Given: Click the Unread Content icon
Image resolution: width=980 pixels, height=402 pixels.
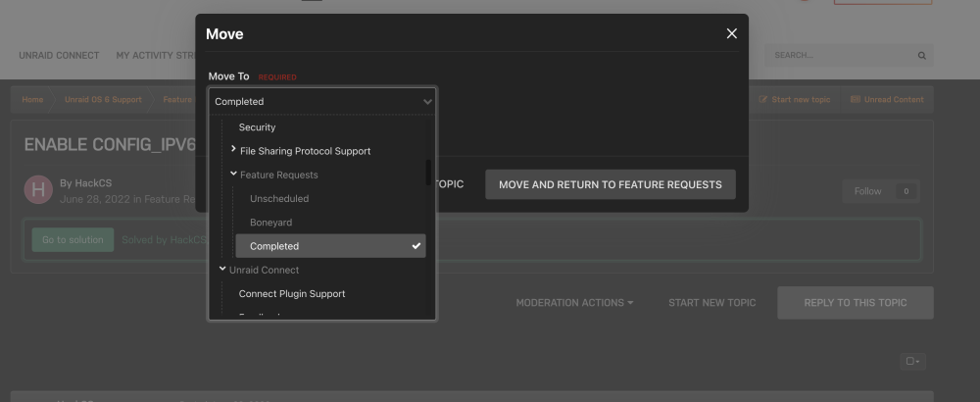Looking at the screenshot, I should point(855,99).
